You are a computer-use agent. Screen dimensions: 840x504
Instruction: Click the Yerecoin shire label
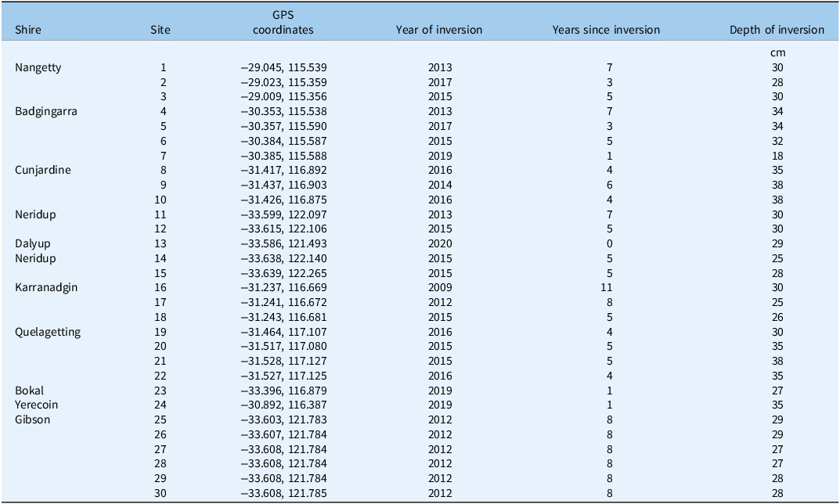click(37, 405)
